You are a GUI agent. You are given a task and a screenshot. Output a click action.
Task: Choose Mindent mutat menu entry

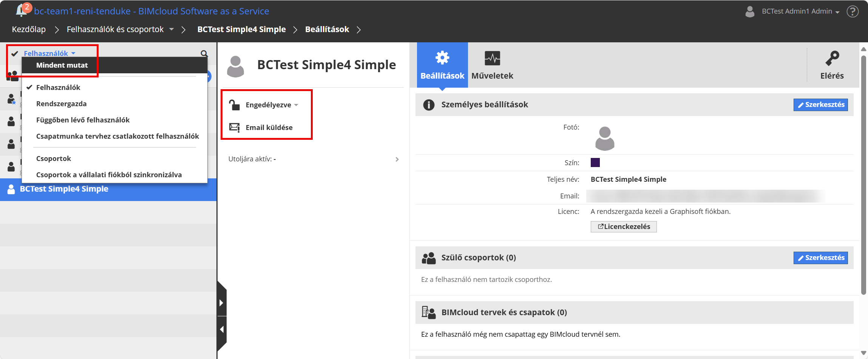[x=62, y=65]
